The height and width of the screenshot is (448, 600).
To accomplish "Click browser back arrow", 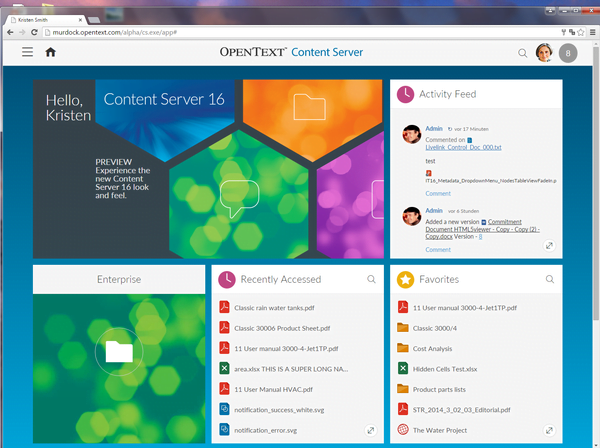I will click(10, 32).
